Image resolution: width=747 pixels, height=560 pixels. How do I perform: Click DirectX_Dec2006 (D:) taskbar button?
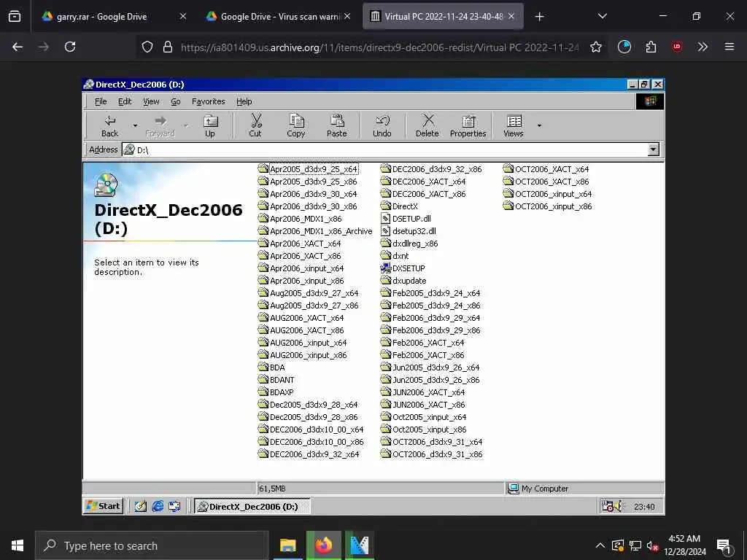[252, 506]
